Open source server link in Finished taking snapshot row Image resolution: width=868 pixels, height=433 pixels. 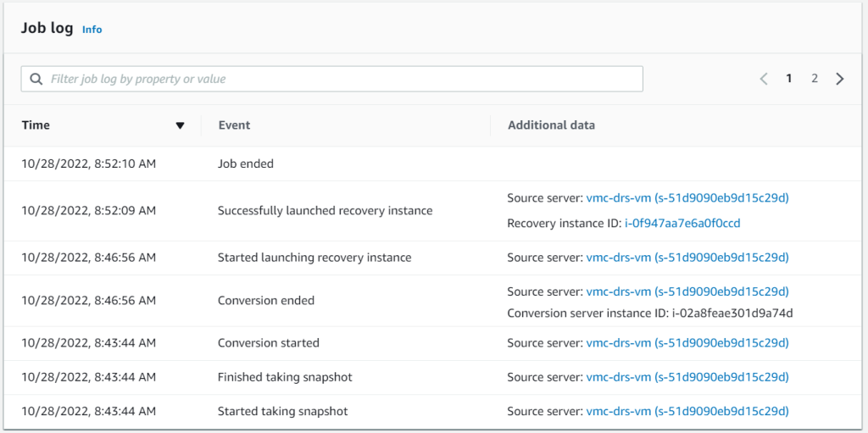(x=687, y=377)
